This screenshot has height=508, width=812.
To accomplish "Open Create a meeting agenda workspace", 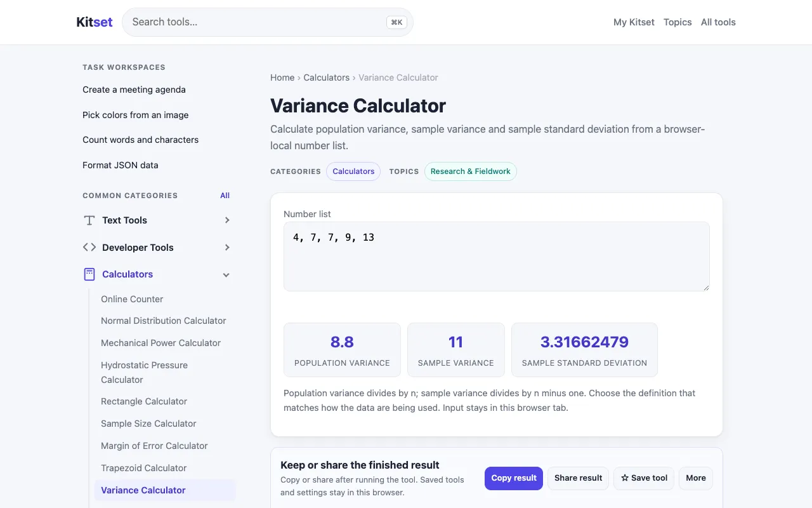I will coord(134,90).
